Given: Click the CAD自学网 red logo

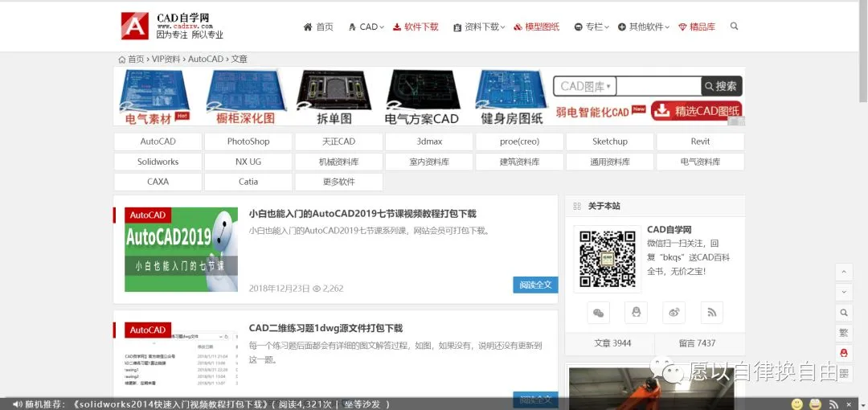Looking at the screenshot, I should coord(135,26).
